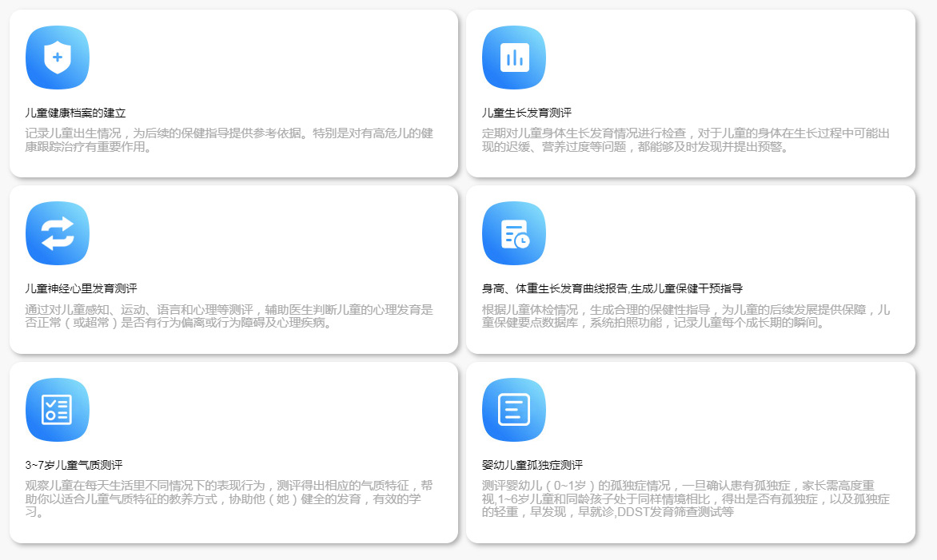Click the description starting with 测评婴幼儿（0~1岁）

tap(685, 498)
